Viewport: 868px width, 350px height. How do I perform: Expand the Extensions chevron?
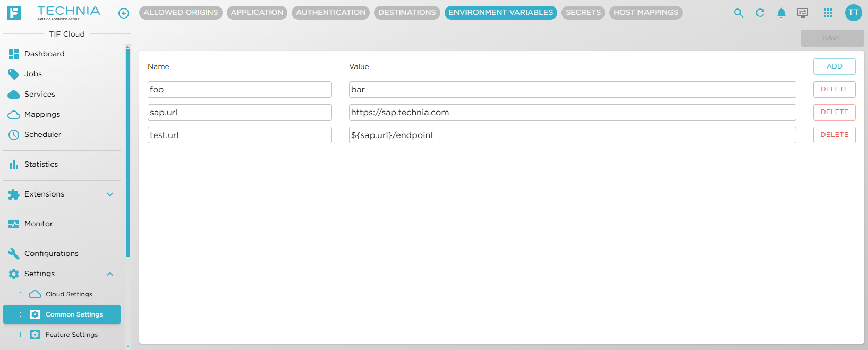[110, 194]
